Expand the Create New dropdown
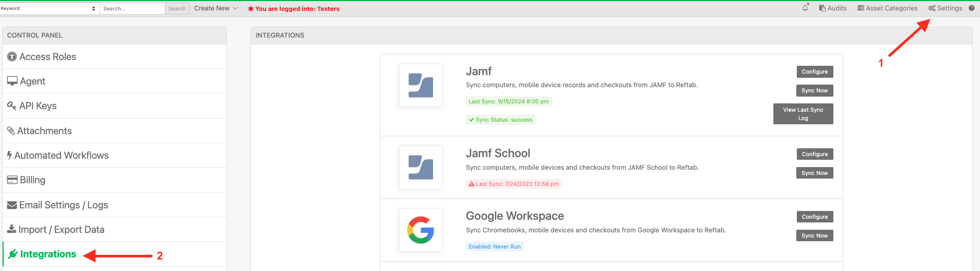Screen dimensions: 980x271 click(x=216, y=8)
